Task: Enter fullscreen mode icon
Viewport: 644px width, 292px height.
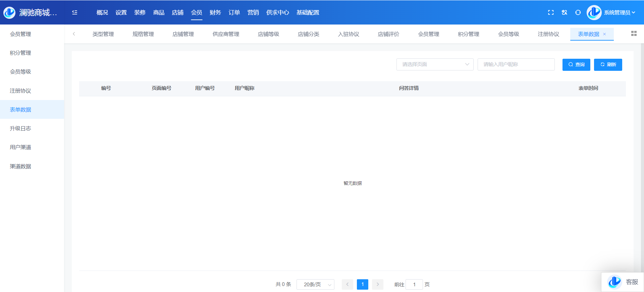Action: click(551, 12)
